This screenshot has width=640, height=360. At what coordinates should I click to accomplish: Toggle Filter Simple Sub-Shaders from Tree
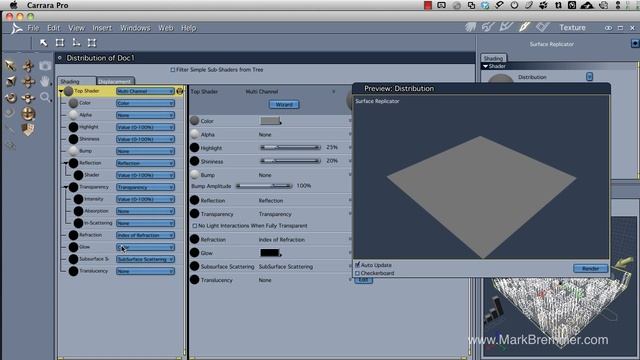pyautogui.click(x=173, y=70)
